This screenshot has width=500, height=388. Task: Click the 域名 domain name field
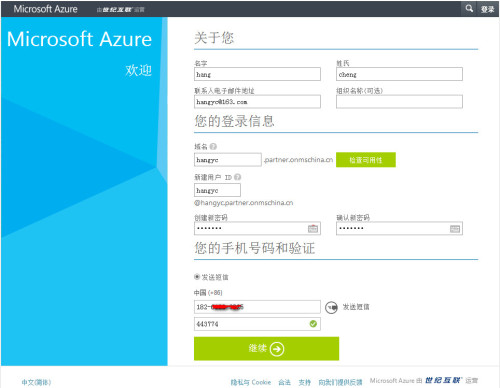pyautogui.click(x=228, y=160)
